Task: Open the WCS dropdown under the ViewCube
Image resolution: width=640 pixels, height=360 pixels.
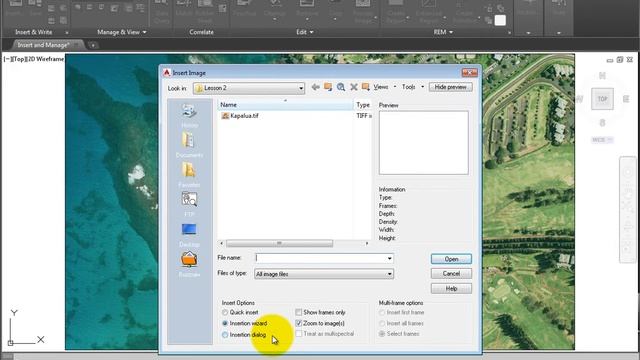Action: coord(602,140)
